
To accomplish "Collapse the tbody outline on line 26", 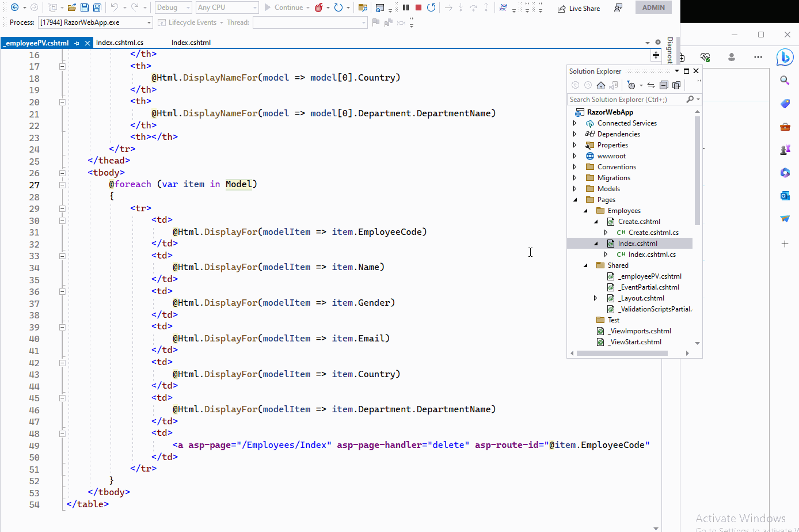I will coord(62,173).
